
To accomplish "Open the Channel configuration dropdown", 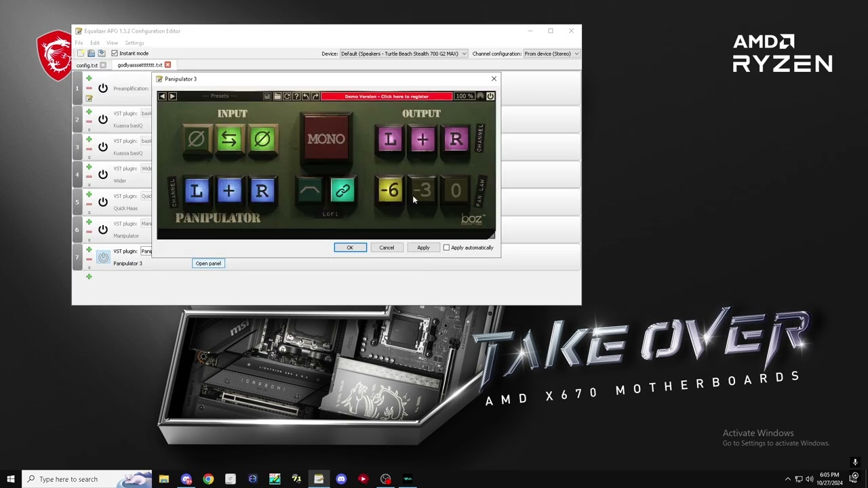I will coord(551,54).
